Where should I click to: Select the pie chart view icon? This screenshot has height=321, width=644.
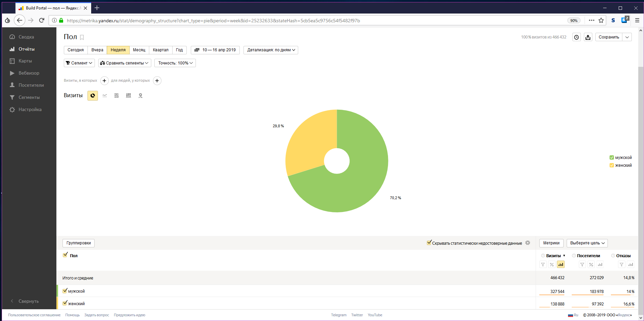point(93,96)
